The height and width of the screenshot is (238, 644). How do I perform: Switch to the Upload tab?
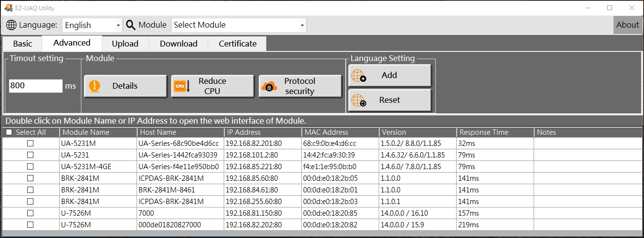pos(125,44)
